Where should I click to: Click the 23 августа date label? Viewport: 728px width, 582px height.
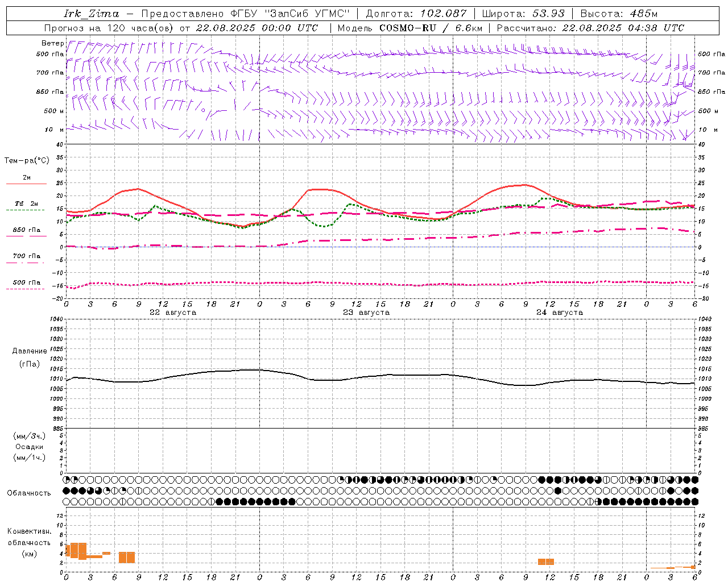pos(366,313)
